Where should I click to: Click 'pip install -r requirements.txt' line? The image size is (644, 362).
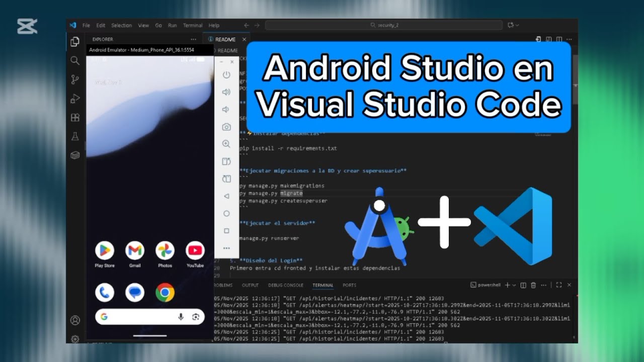(x=288, y=148)
